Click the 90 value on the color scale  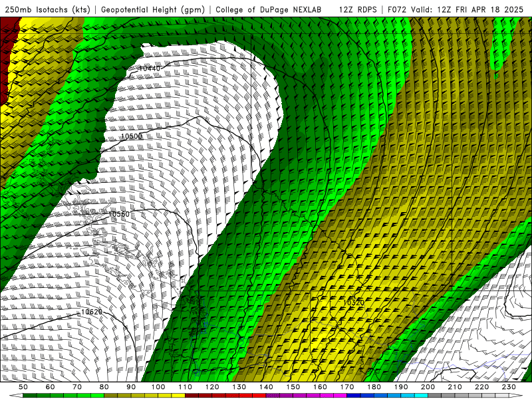(x=131, y=387)
